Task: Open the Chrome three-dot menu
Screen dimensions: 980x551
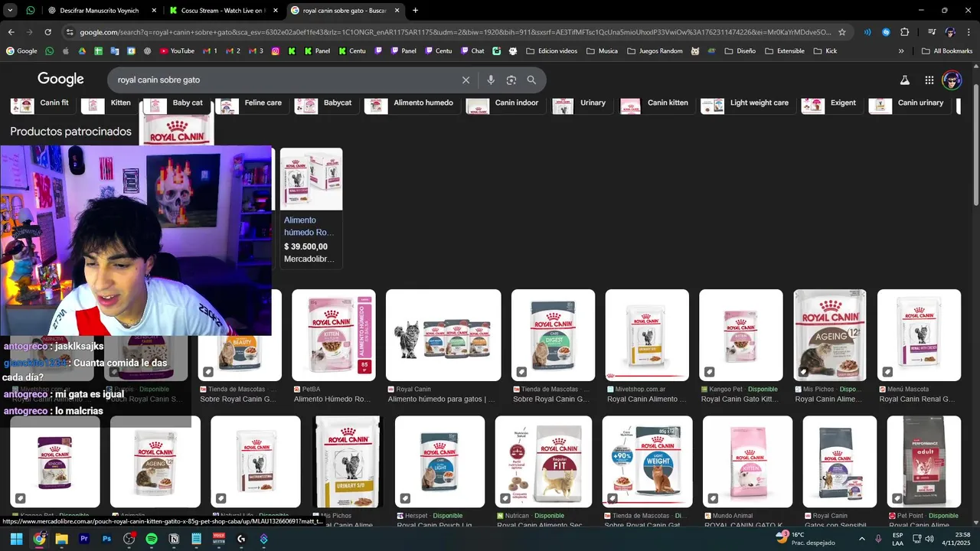Action: coord(968,32)
